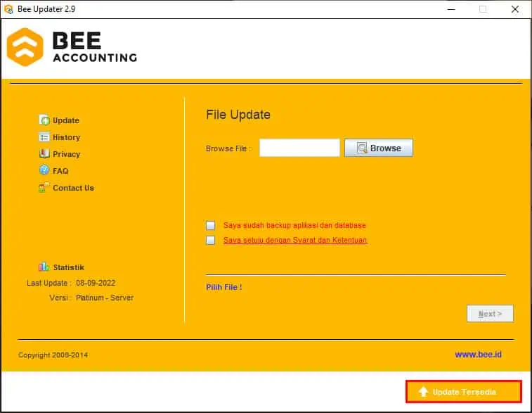This screenshot has height=413, width=532.
Task: Visit the www.bee.id link
Action: [x=478, y=355]
